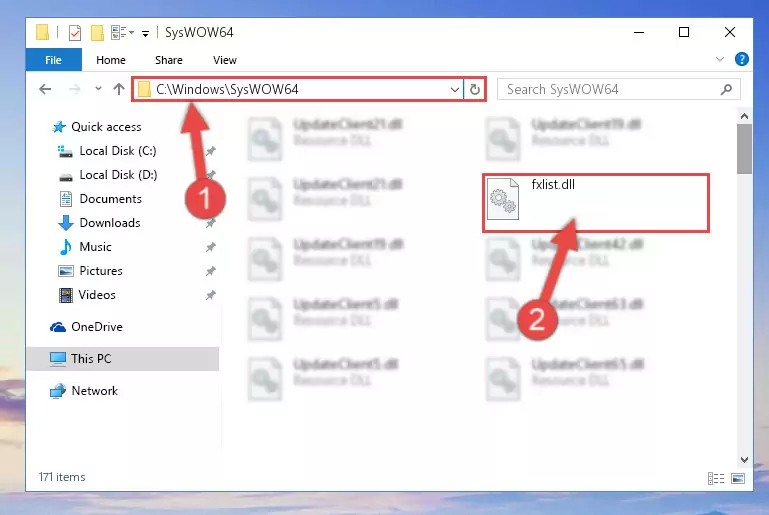Switch to the View ribbon tab
This screenshot has width=769, height=515.
[x=225, y=60]
